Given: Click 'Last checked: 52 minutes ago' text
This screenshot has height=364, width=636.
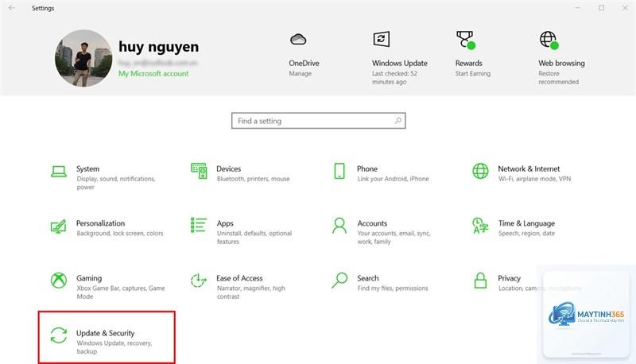Looking at the screenshot, I should click(x=394, y=77).
